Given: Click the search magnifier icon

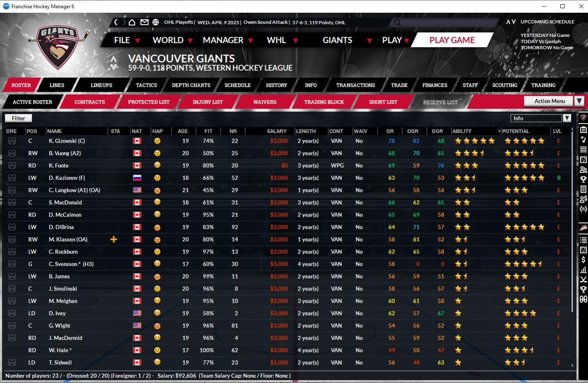Looking at the screenshot, I should click(x=397, y=23).
